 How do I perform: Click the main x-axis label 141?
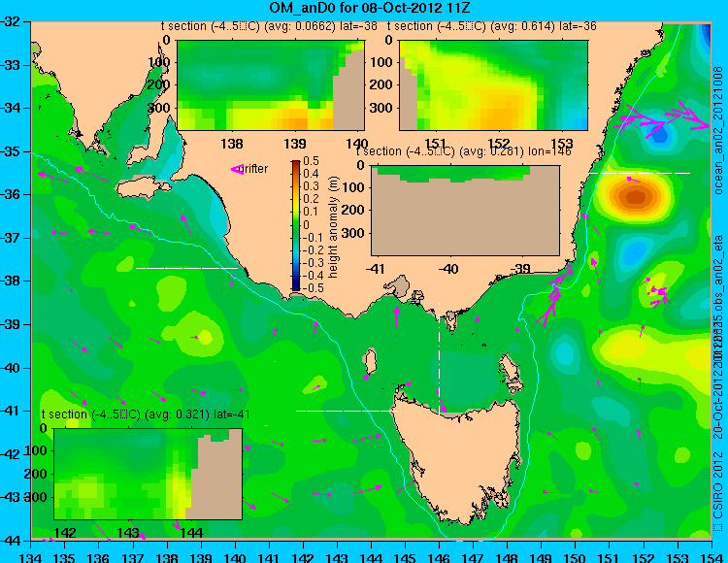pos(269,556)
